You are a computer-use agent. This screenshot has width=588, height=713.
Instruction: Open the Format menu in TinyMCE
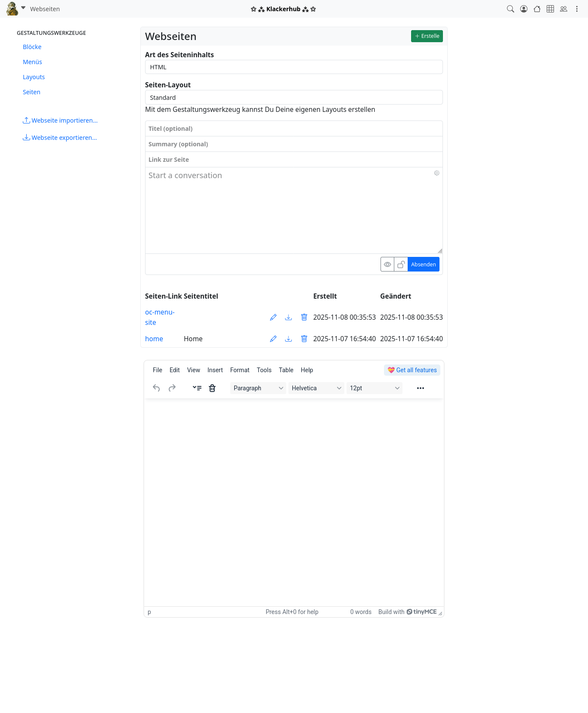click(x=240, y=370)
